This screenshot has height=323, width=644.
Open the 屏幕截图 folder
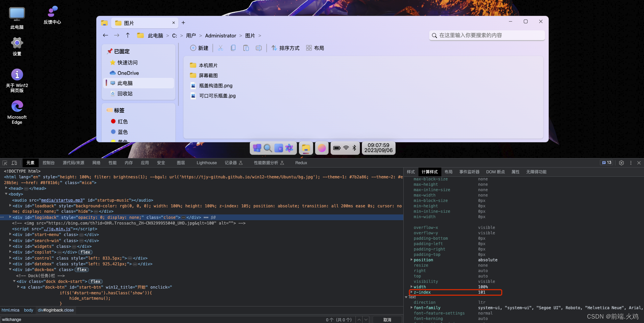click(204, 76)
